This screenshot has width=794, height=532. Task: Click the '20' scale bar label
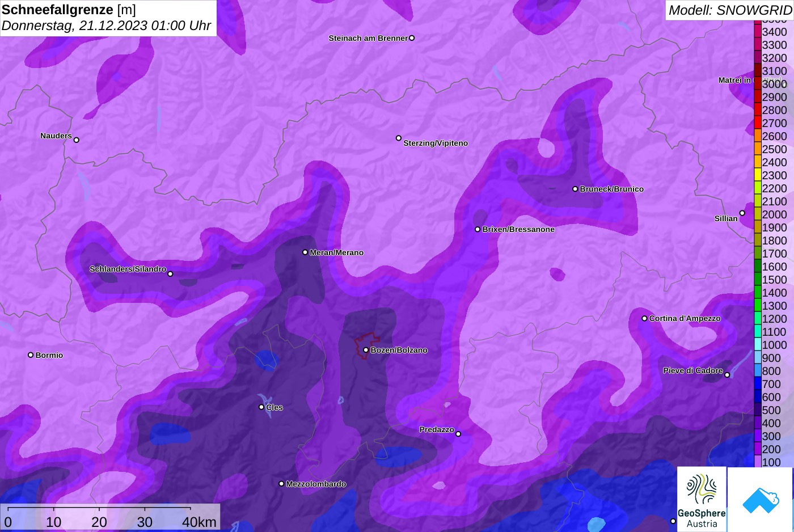[x=99, y=522]
